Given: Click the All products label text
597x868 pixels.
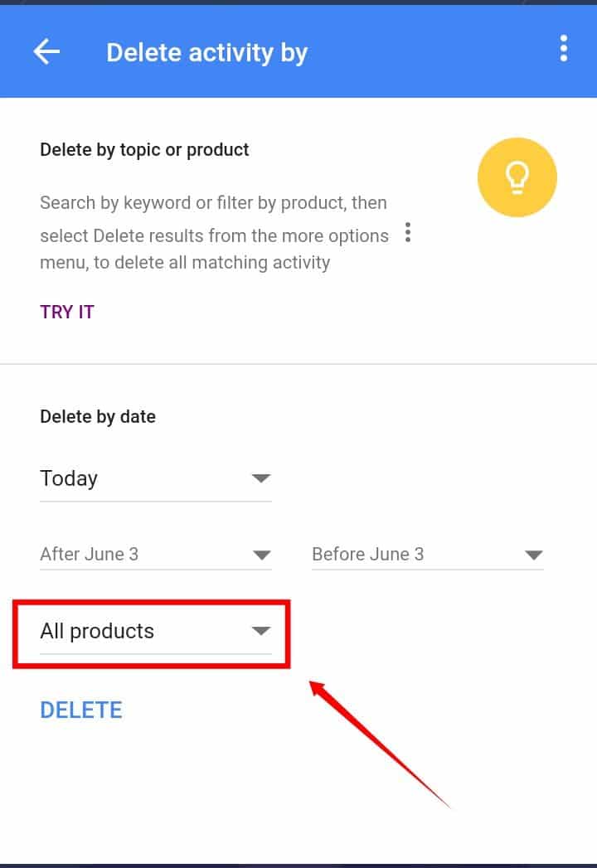Looking at the screenshot, I should coord(97,631).
